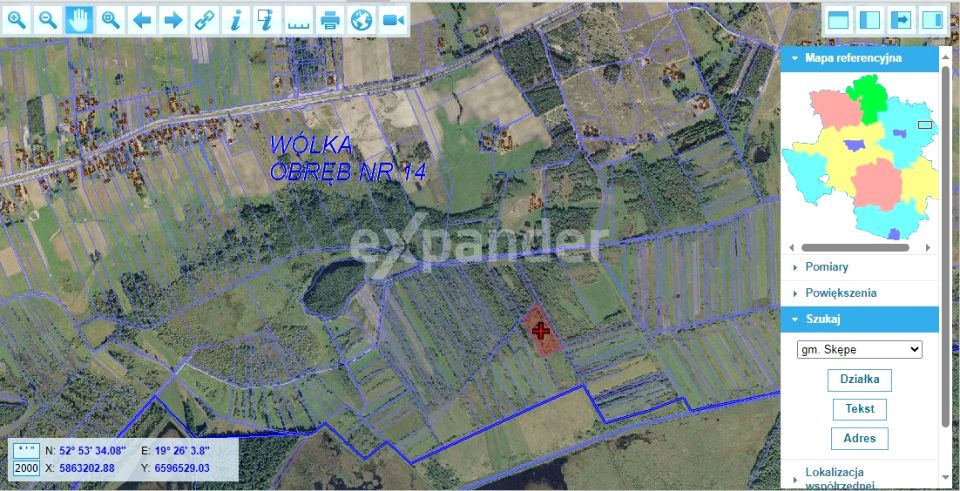This screenshot has height=491, width=960.
Task: Select the zoom out magnifier tool
Action: [x=48, y=20]
